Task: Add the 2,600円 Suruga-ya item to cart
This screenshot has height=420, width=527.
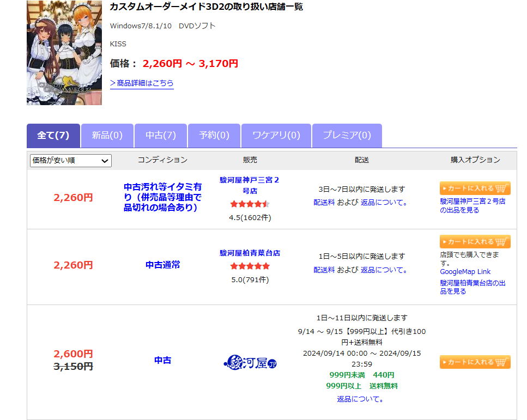Action: coord(475,362)
